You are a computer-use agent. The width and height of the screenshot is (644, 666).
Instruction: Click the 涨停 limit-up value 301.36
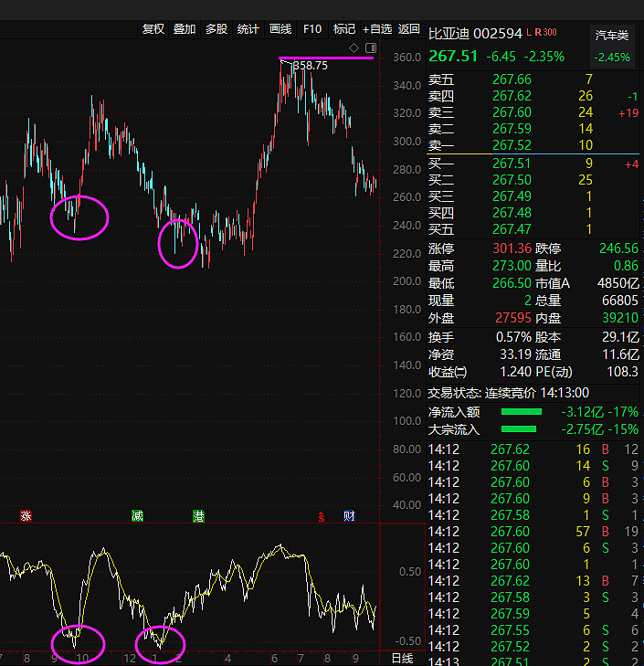tap(512, 248)
